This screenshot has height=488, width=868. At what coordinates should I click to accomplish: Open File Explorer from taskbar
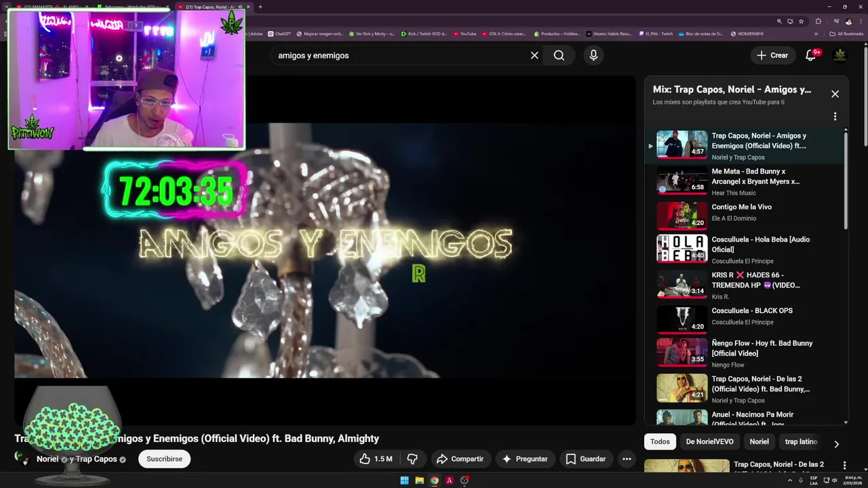(420, 481)
